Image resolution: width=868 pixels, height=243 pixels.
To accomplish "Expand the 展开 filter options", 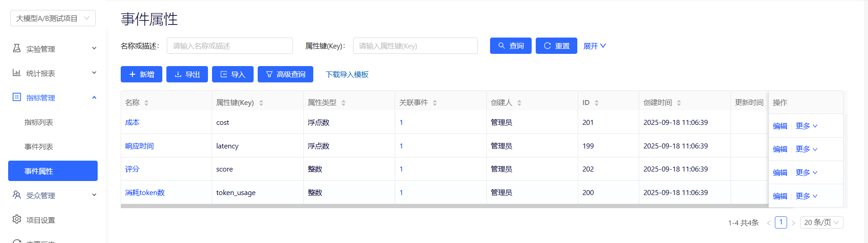I will coord(594,46).
